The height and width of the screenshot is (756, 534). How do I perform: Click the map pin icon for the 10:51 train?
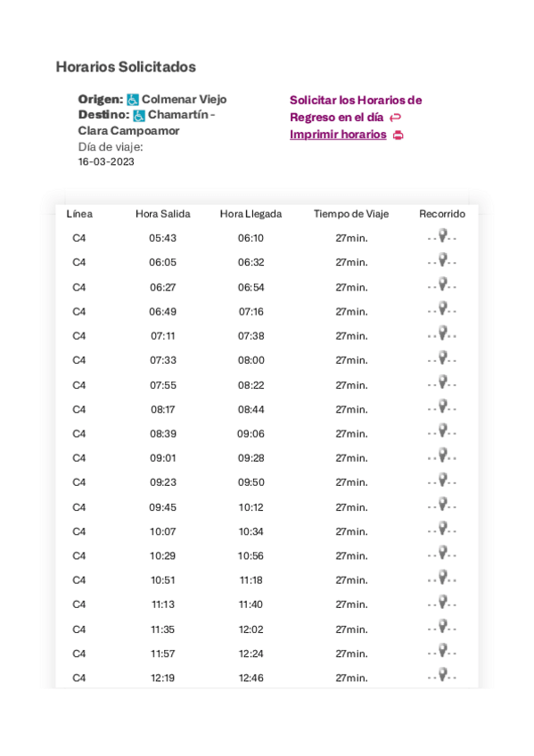coord(443,577)
